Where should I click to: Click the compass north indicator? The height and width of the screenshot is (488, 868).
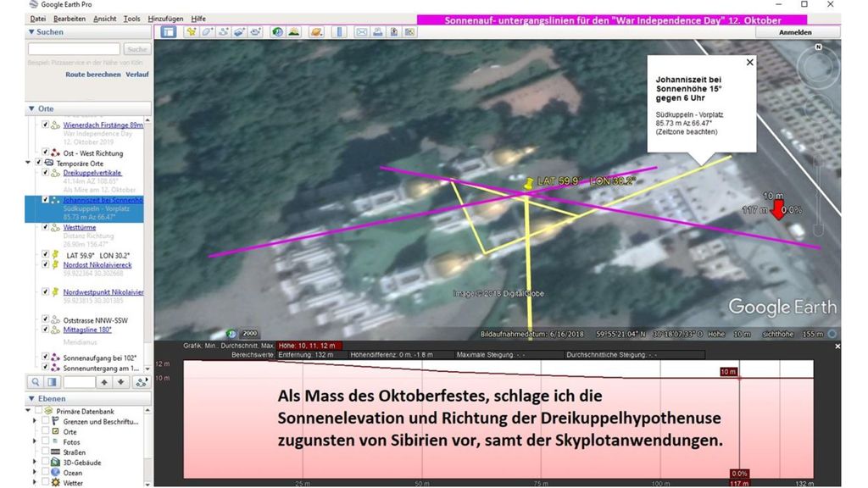click(818, 47)
